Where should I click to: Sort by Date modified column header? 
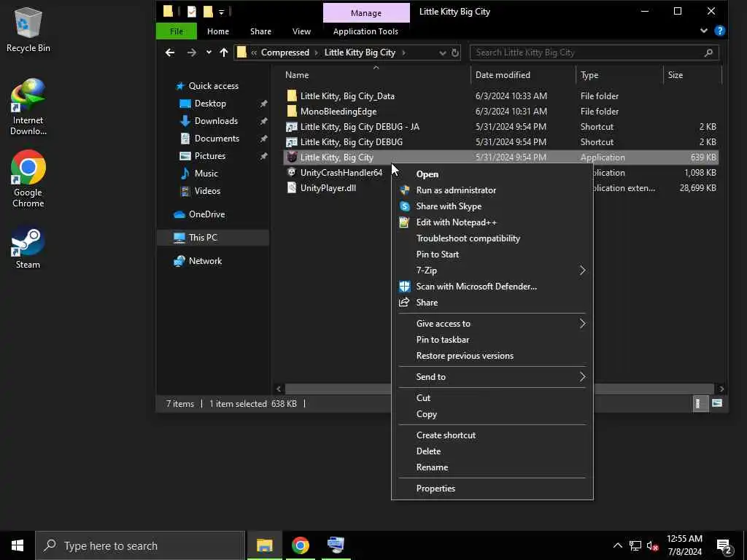click(x=503, y=75)
